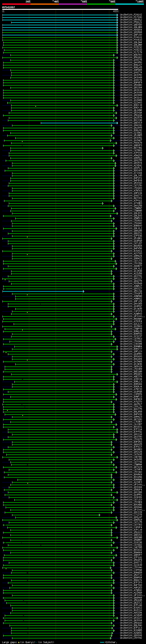Select the UniRef100_Q4PJU0 entry
Viewport: 146px width, 644px height.
click(x=131, y=35)
